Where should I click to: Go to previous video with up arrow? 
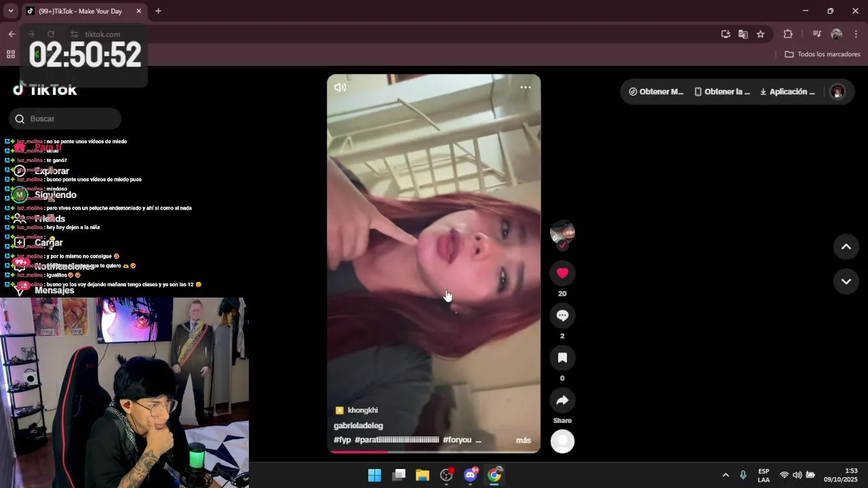(x=846, y=247)
